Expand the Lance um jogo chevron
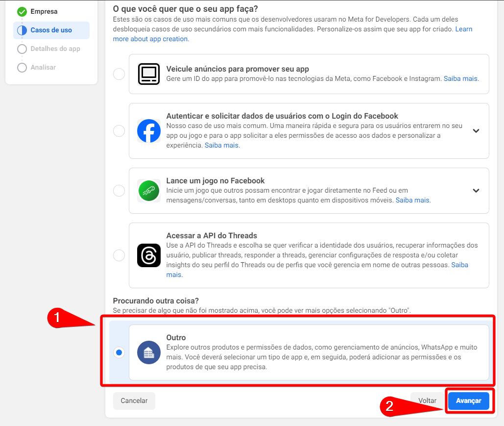Screen dimensions: 504x426 (x=476, y=191)
